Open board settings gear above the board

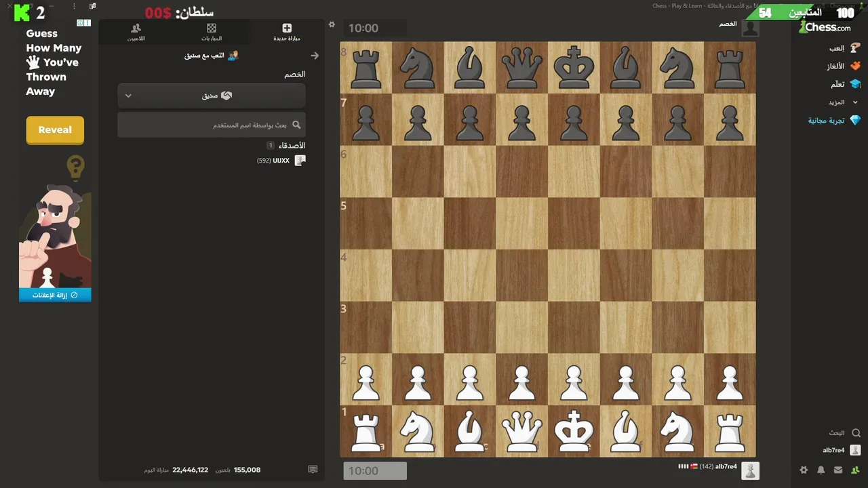(332, 24)
